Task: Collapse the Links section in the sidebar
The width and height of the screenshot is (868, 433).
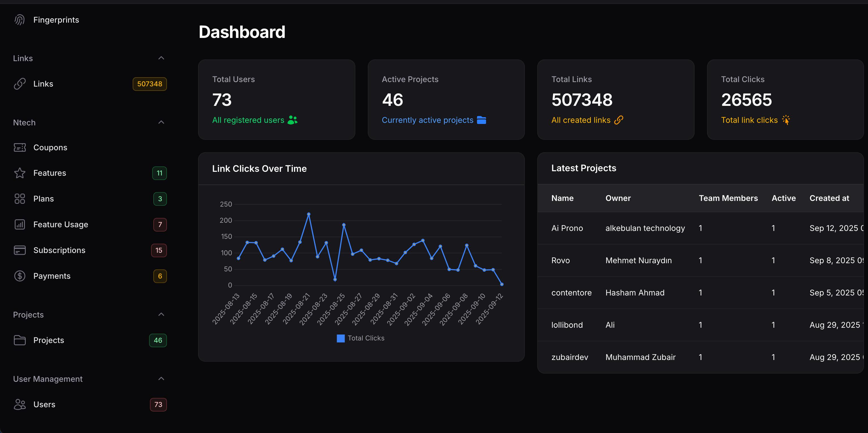Action: pos(161,58)
